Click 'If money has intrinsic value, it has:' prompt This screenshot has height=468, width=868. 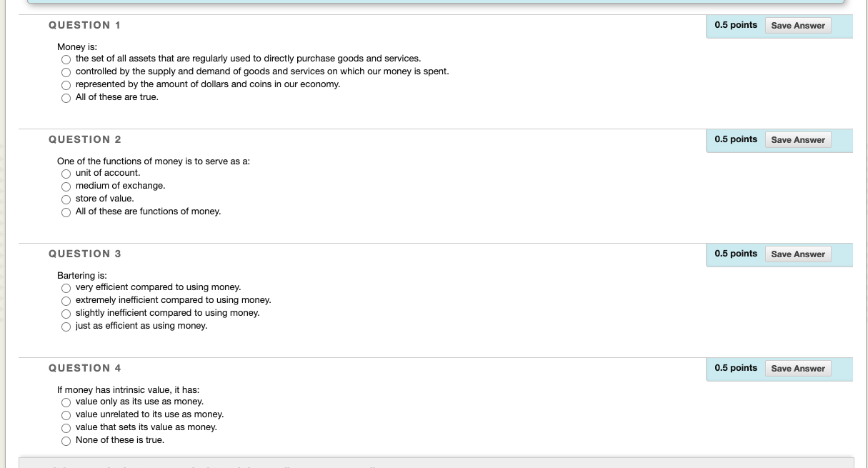pos(129,389)
